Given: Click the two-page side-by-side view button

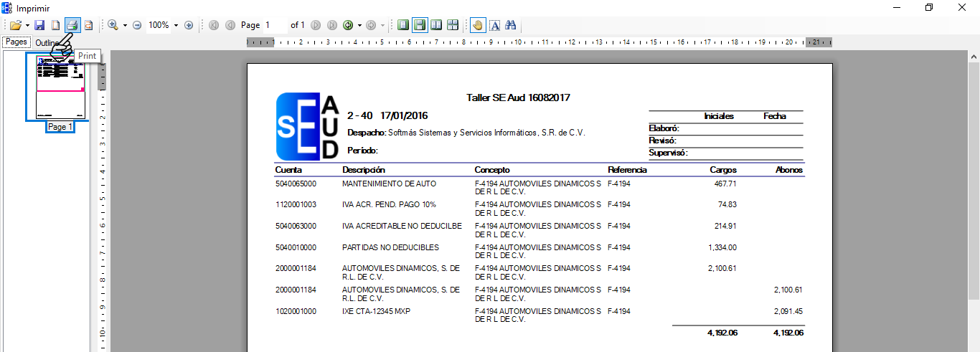Looking at the screenshot, I should (x=436, y=25).
